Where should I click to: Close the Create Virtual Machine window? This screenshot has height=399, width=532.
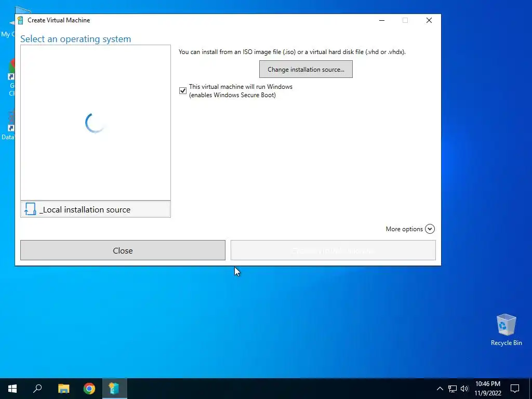point(429,20)
